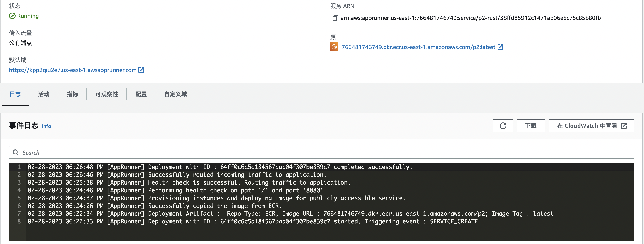Open the awsapprunner.com default domain link
The image size is (644, 244).
(x=73, y=70)
